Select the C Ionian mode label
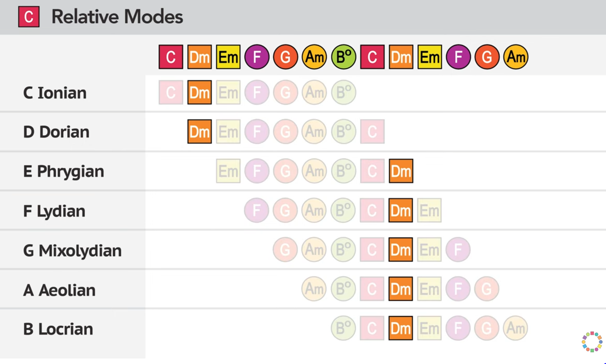This screenshot has height=364, width=606. pyautogui.click(x=55, y=93)
